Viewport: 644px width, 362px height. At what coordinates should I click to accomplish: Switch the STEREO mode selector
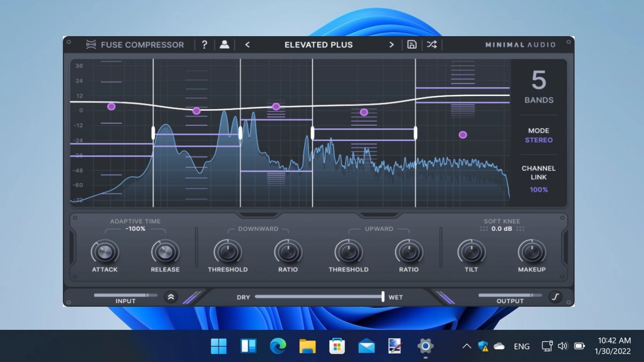539,140
